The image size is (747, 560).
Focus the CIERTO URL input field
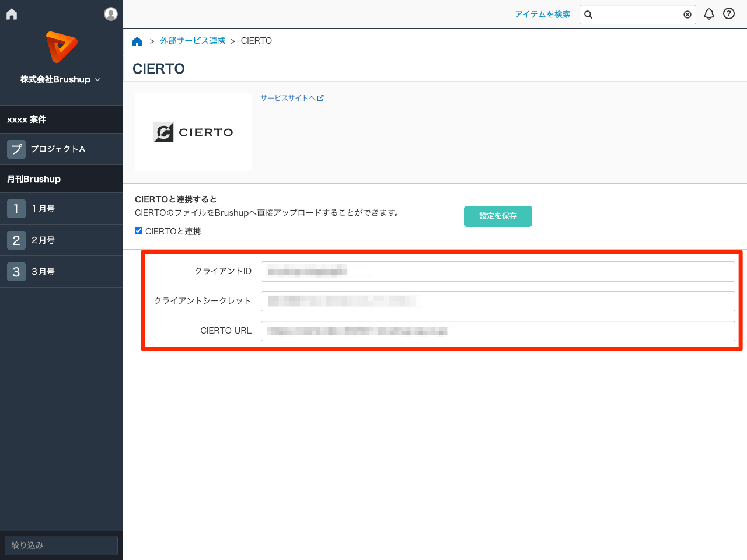(x=498, y=331)
